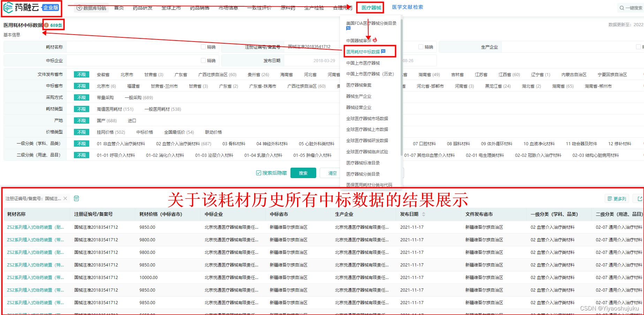Select 中国上市医疗器械（历史）from the menu
644x315 pixels.
coord(370,74)
